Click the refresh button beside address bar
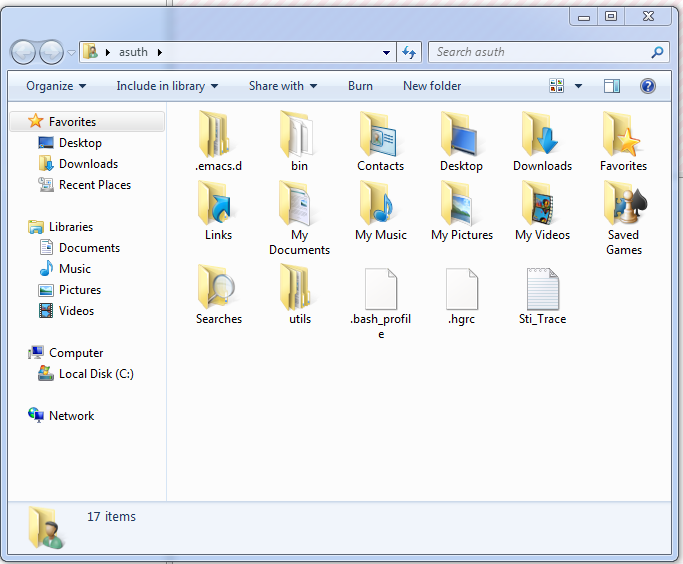 (x=409, y=52)
